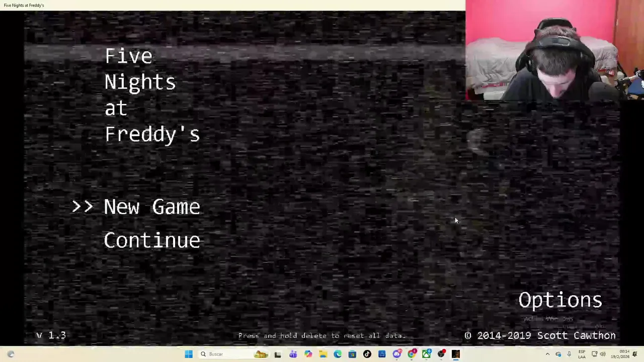Open the Task View taskbar icon
644x362 pixels.
[278, 354]
